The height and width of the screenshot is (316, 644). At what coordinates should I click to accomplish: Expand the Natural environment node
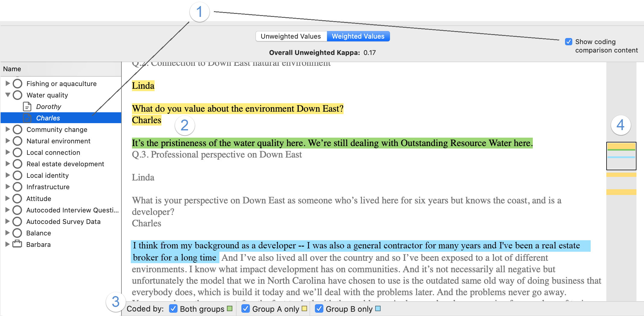[8, 141]
